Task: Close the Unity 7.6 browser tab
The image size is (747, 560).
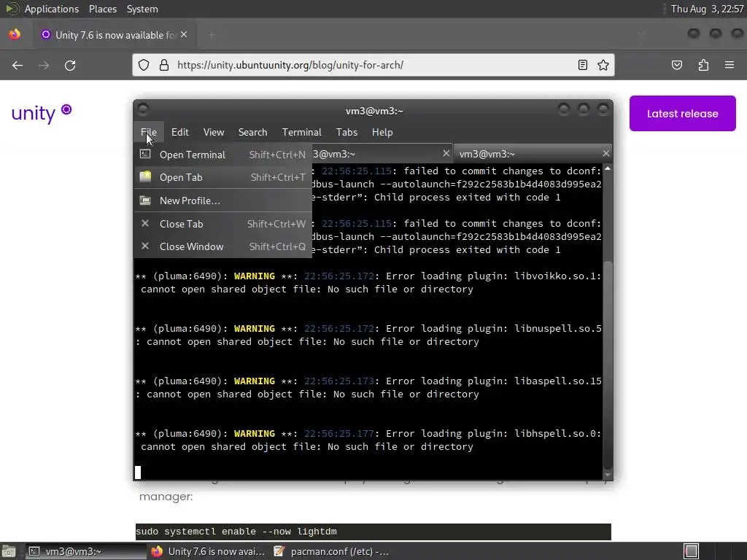Action: point(184,35)
